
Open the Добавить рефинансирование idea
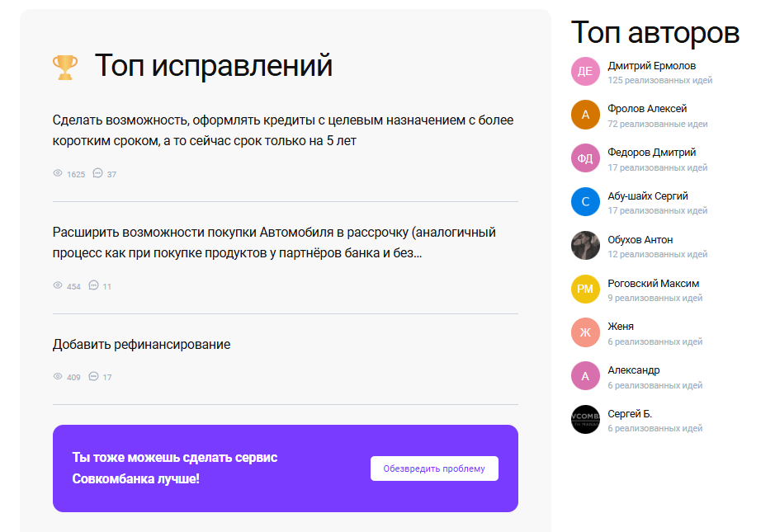tap(141, 344)
